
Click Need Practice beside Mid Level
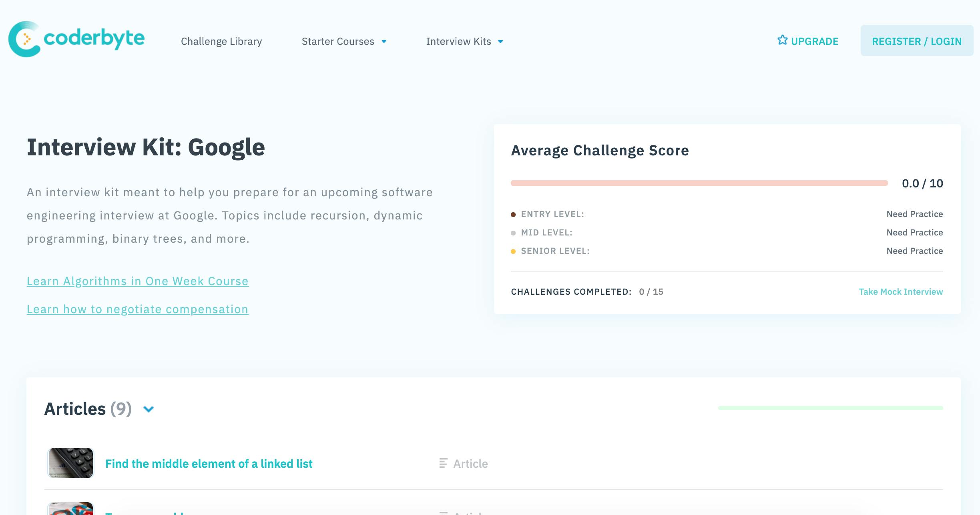pyautogui.click(x=915, y=233)
